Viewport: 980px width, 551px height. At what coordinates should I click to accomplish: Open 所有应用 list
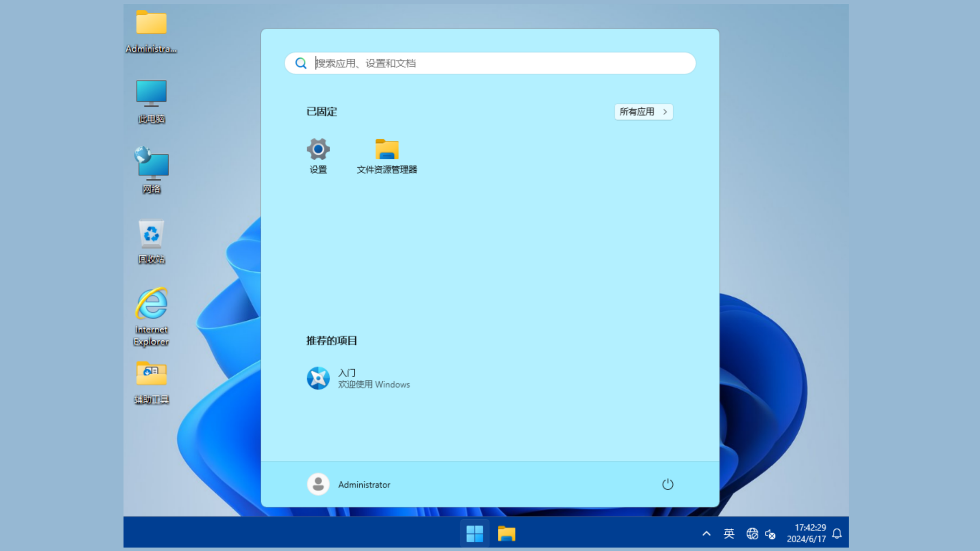[643, 112]
